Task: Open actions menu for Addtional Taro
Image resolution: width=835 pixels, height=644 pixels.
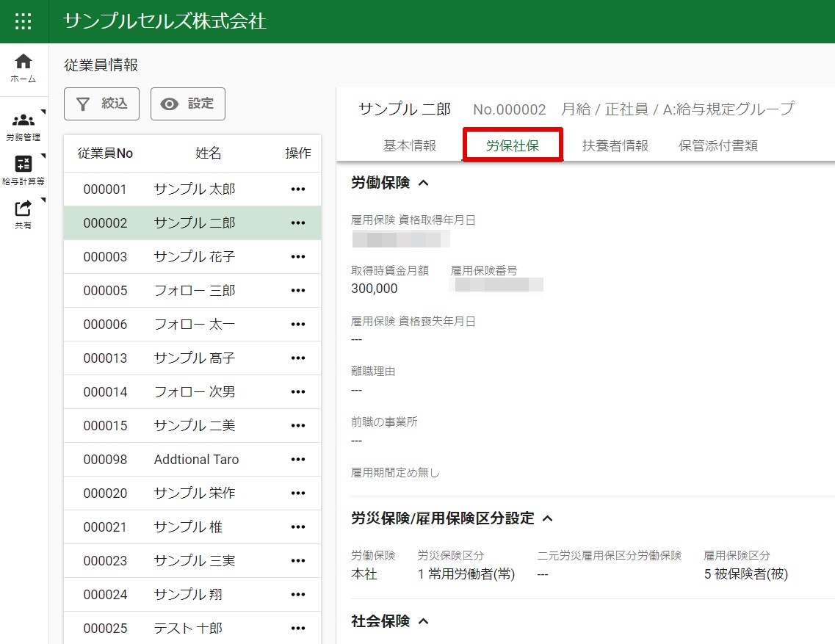Action: 298,459
